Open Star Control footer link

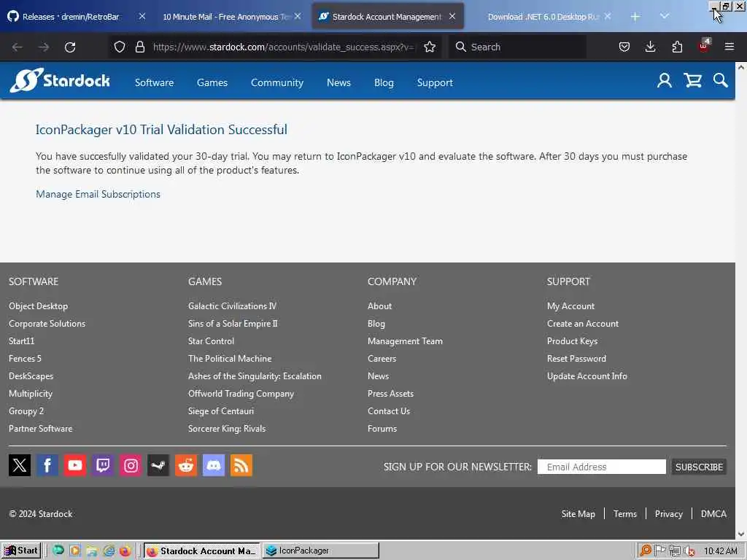[x=211, y=341]
